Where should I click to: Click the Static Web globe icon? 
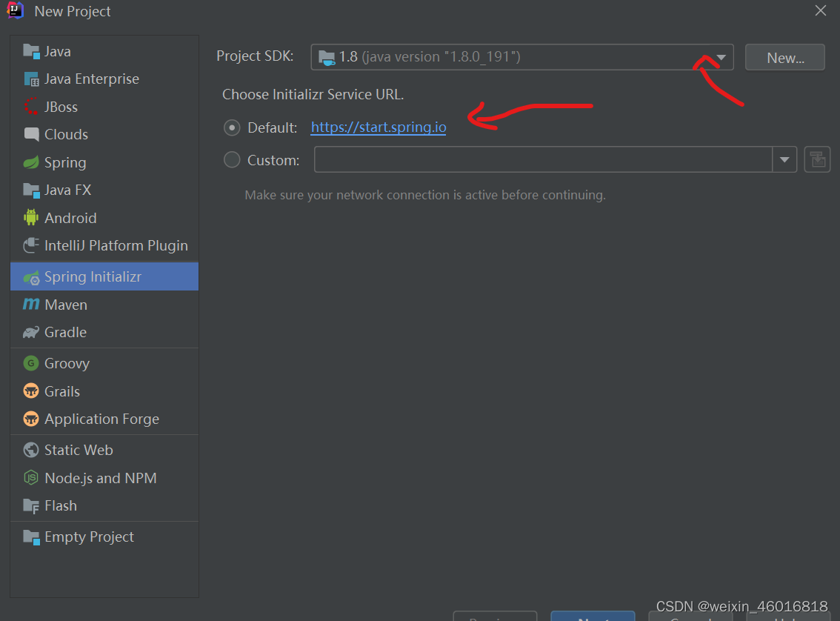click(x=31, y=450)
